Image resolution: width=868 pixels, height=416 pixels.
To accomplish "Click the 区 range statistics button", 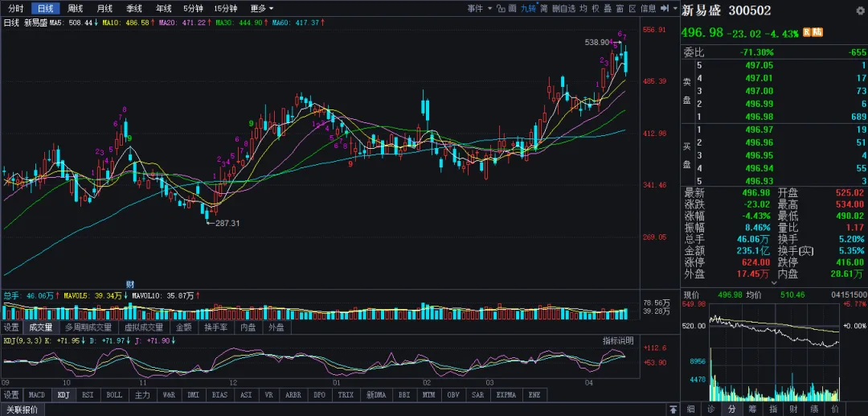I will [x=633, y=8].
